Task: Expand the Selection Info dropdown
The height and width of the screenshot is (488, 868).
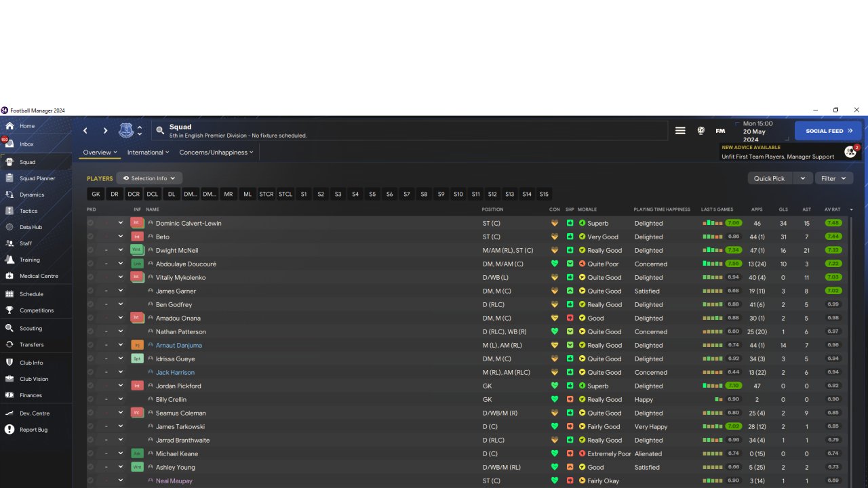Action: (x=149, y=178)
